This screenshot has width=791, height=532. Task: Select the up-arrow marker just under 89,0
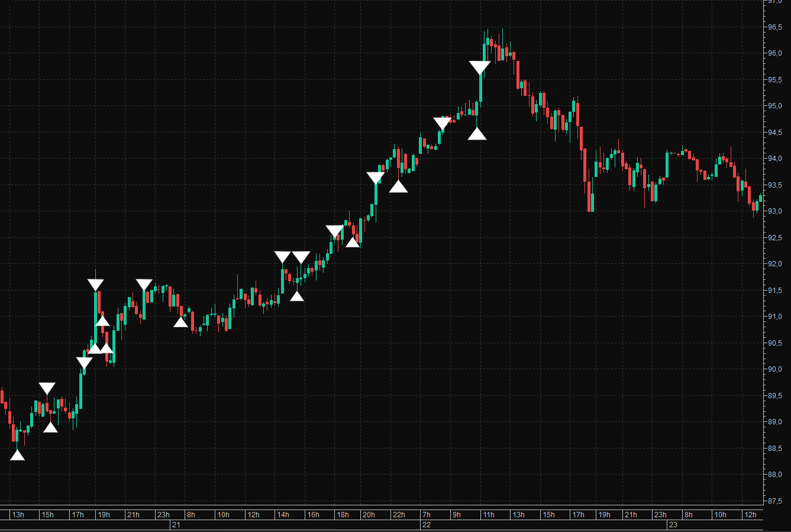tap(51, 427)
